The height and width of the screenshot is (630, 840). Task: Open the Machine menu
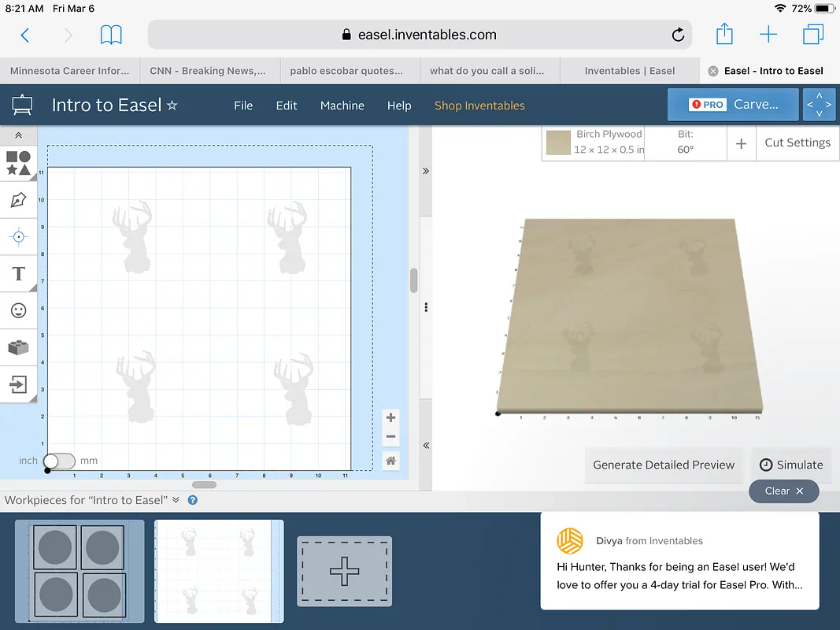[342, 106]
